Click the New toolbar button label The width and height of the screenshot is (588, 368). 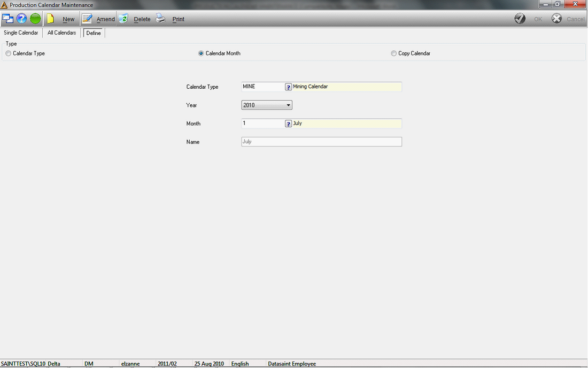(x=68, y=19)
